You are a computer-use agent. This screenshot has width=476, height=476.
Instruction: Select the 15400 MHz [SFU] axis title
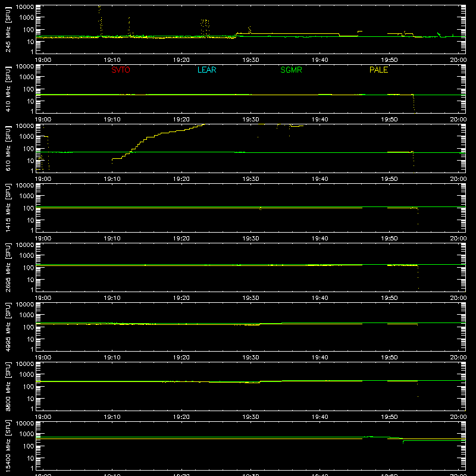click(x=8, y=446)
